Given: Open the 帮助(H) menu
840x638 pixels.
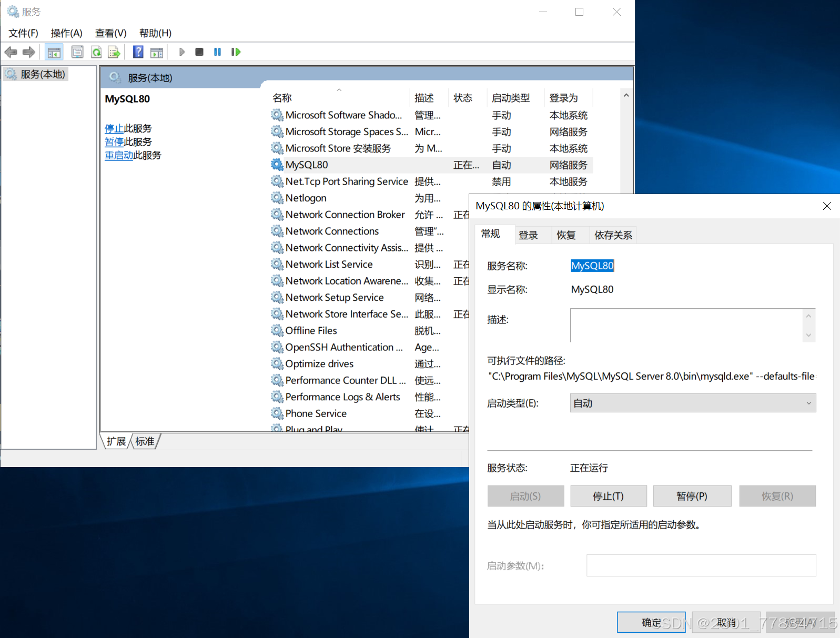Looking at the screenshot, I should 155,33.
